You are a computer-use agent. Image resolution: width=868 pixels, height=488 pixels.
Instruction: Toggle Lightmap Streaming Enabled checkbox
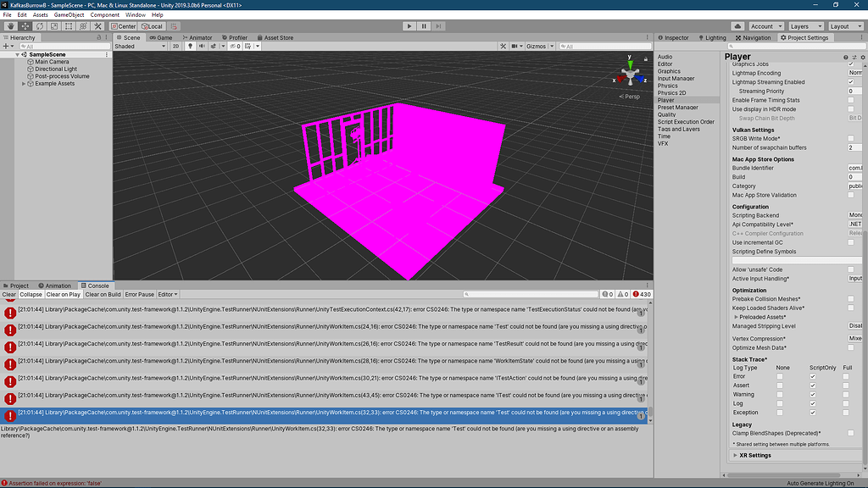tap(853, 82)
